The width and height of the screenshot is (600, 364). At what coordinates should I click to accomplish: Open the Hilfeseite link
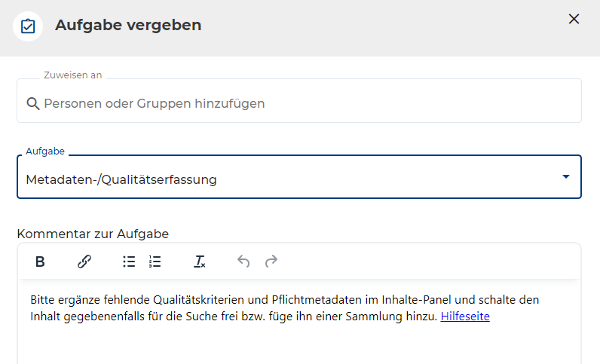pos(465,317)
